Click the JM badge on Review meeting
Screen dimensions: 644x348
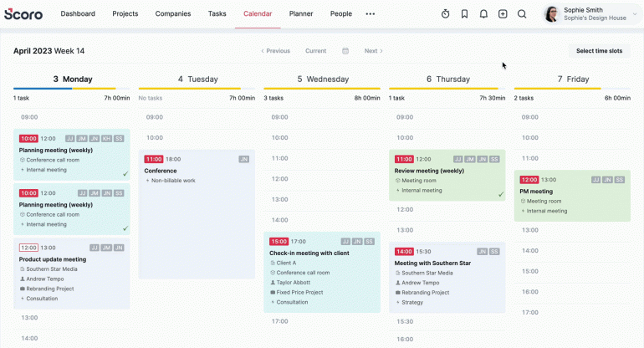coord(470,160)
